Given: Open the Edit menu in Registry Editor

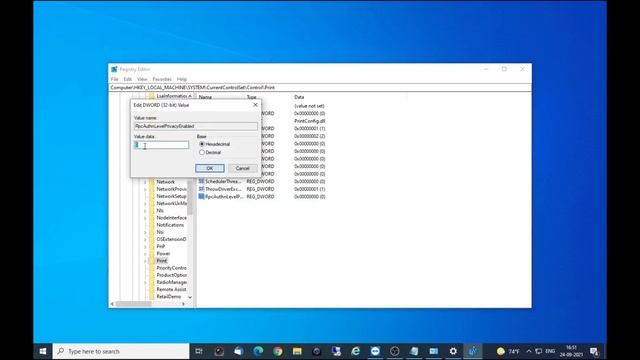Looking at the screenshot, I should (x=128, y=79).
